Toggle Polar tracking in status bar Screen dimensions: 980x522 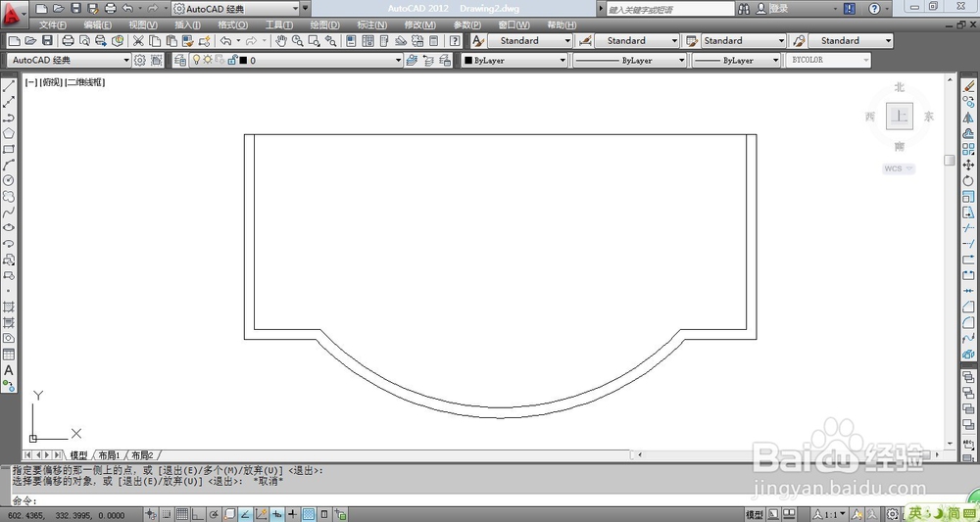click(214, 514)
